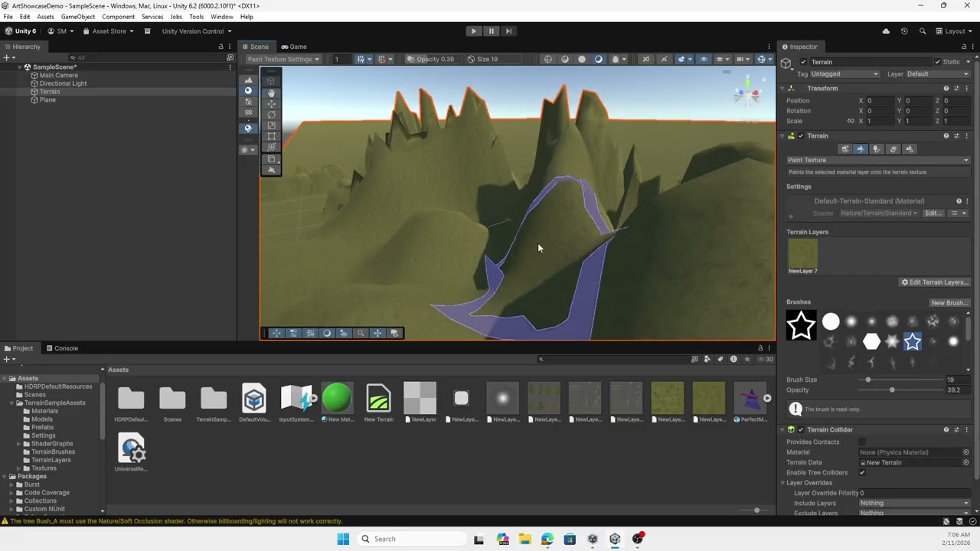This screenshot has height=551, width=980.
Task: Select the Rotate tool in Scene toolbar
Action: coord(271,115)
